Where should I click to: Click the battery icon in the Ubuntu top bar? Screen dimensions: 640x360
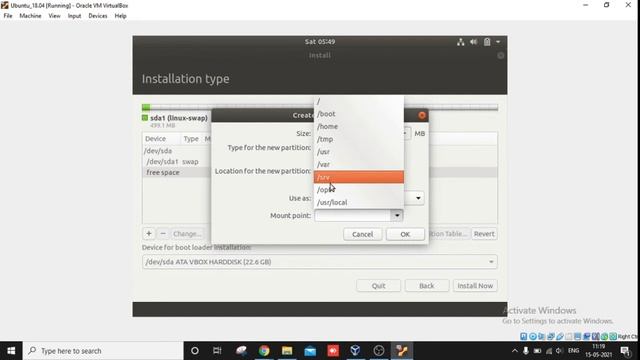coord(487,42)
